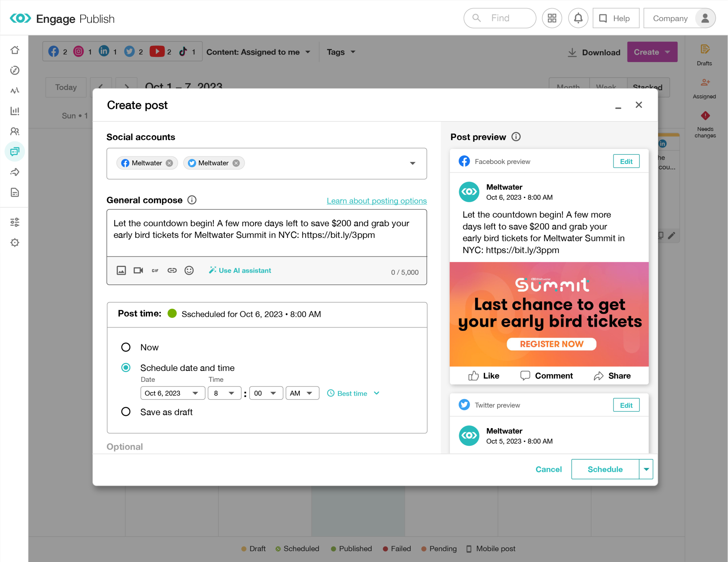This screenshot has width=728, height=562.
Task: Open Needs changes in right sidebar
Action: click(x=705, y=125)
